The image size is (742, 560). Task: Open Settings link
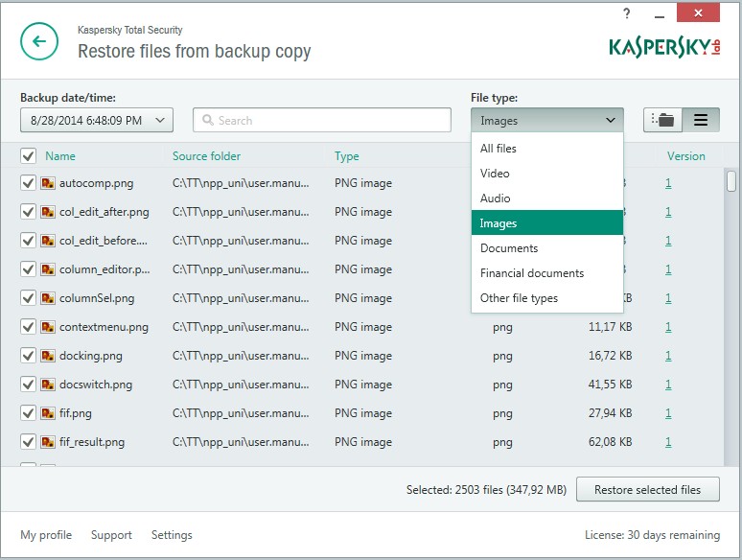(x=172, y=535)
